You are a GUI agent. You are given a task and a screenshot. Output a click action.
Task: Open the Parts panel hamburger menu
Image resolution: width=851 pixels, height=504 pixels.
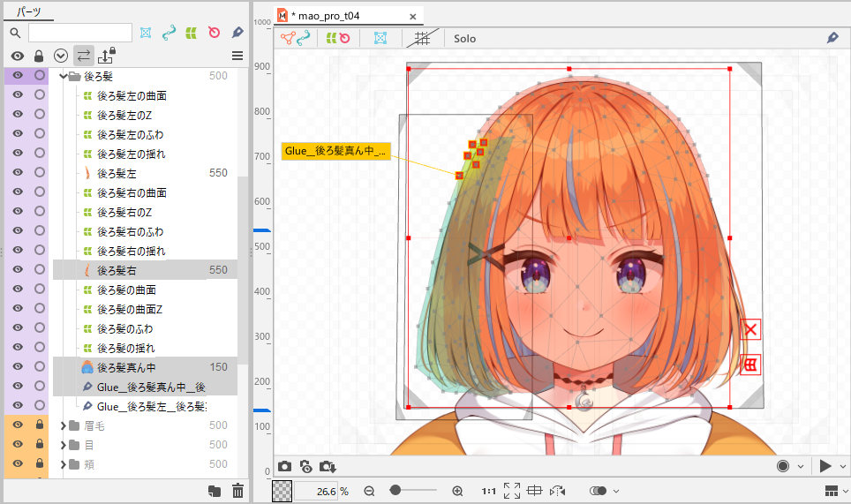237,56
